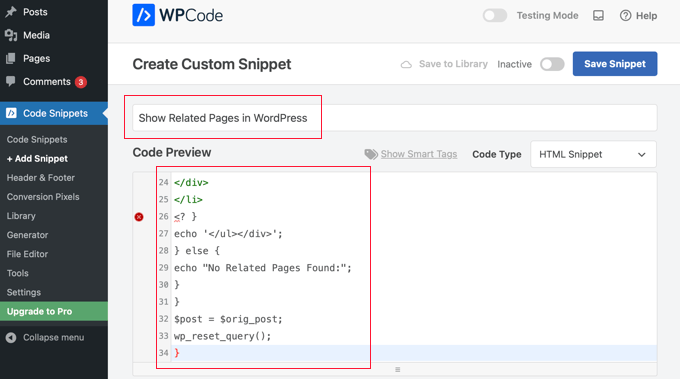This screenshot has height=379, width=680.
Task: Open the WPCode inbox notifications icon
Action: [598, 16]
